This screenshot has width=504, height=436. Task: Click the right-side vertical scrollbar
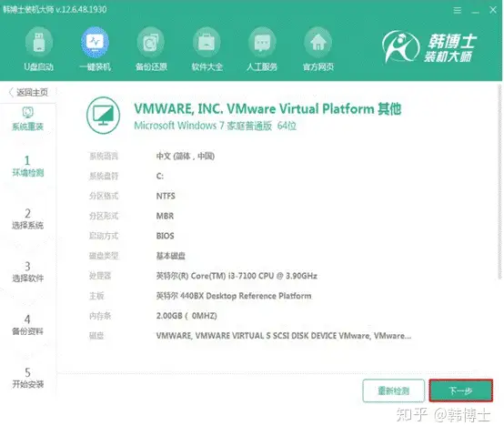click(499, 182)
